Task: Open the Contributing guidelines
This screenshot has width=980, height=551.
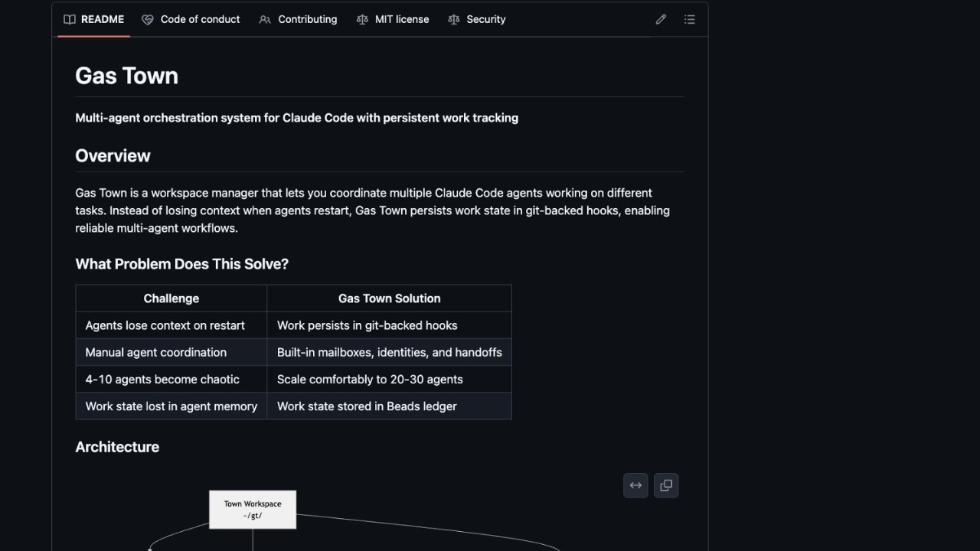Action: 307,19
